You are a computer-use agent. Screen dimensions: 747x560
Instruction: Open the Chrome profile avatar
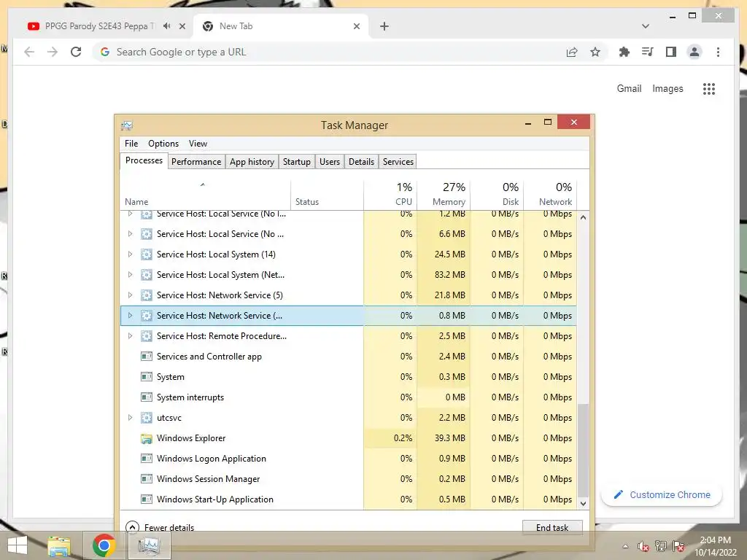pyautogui.click(x=694, y=52)
